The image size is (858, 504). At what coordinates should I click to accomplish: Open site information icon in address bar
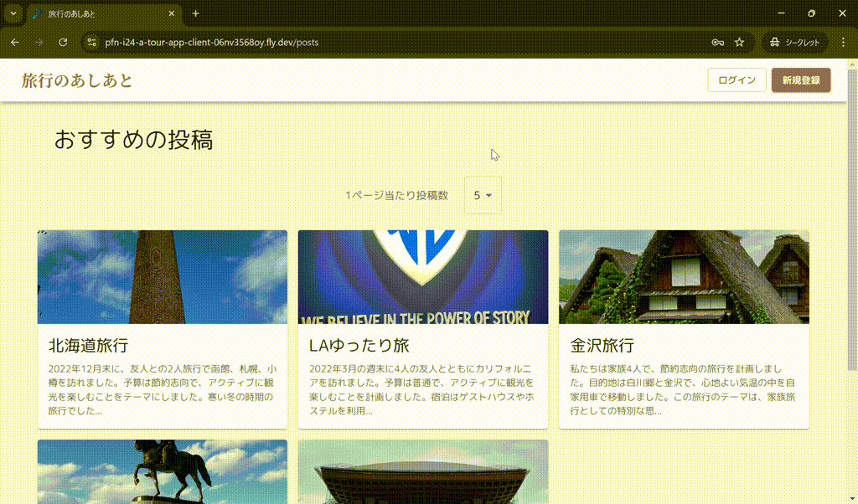[92, 42]
